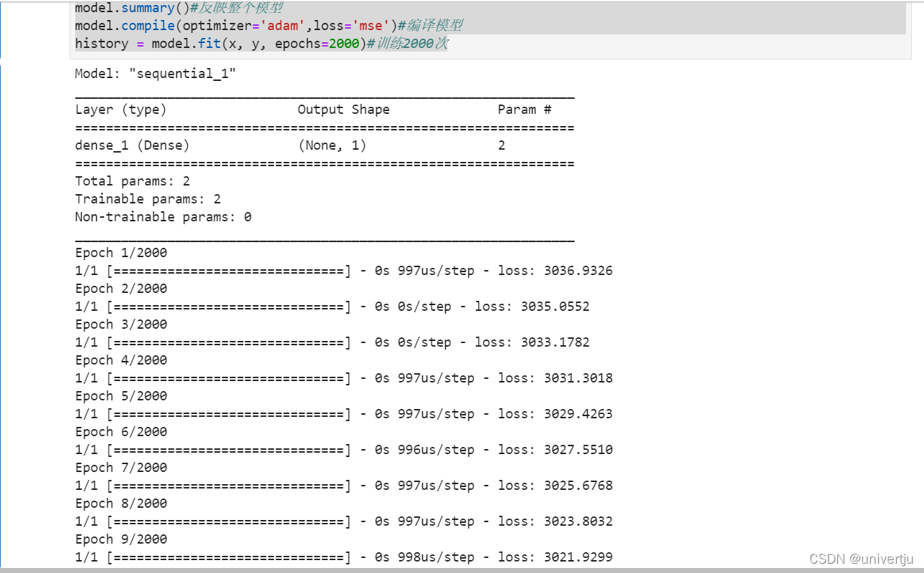The width and height of the screenshot is (924, 573).
Task: Click the 'Epoch 1/2000' line
Action: click(120, 253)
